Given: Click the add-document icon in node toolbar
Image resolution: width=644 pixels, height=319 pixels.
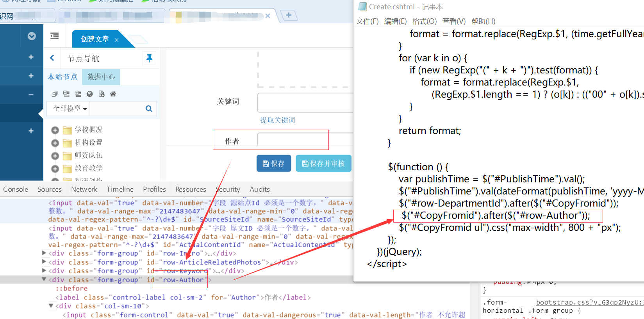Looking at the screenshot, I should coord(102,94).
